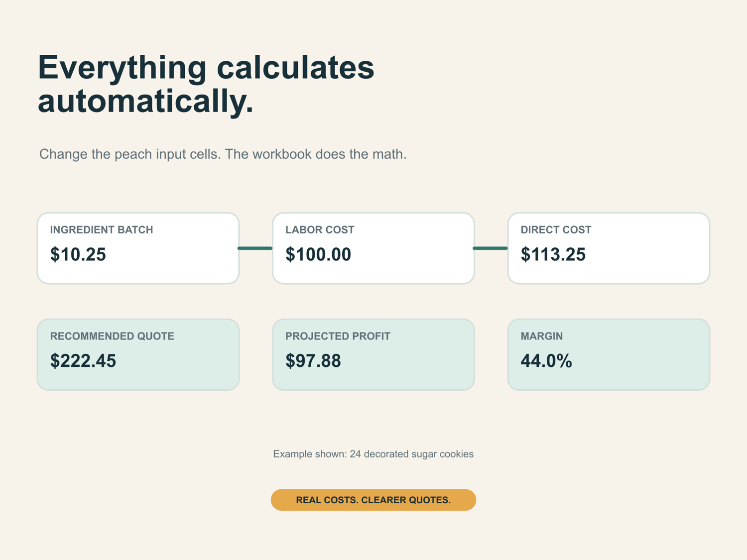
Task: Select the Labor Cost card
Action: tap(373, 248)
